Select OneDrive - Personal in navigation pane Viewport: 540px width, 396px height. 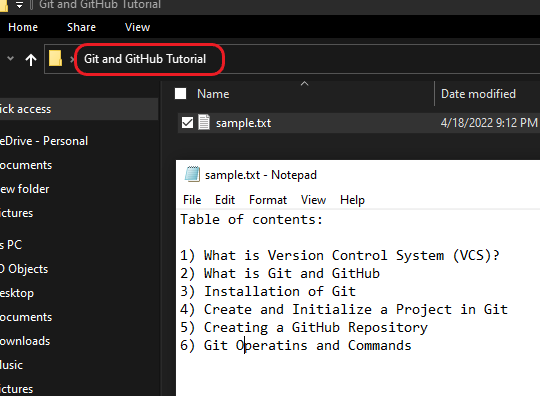click(44, 141)
